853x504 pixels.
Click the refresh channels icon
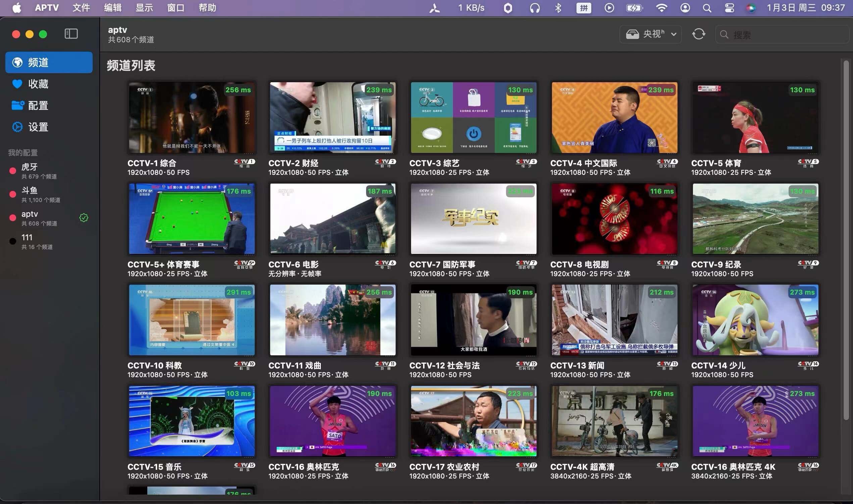(699, 34)
